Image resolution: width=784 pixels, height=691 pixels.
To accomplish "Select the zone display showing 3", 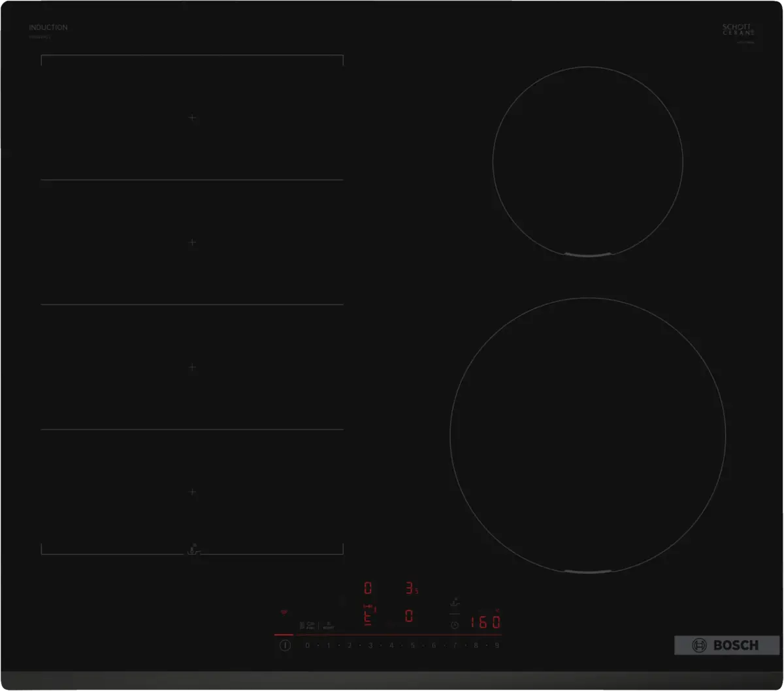I will click(x=410, y=588).
